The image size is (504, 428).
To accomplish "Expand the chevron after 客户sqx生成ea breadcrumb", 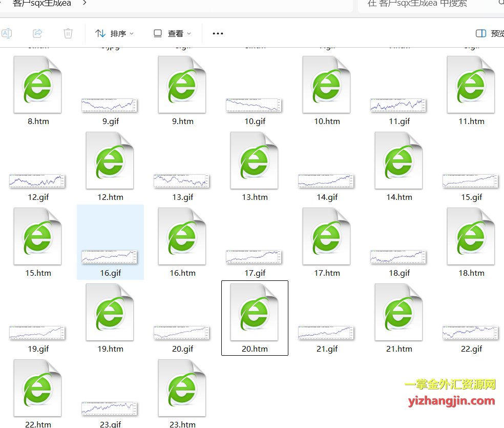I will point(85,3).
